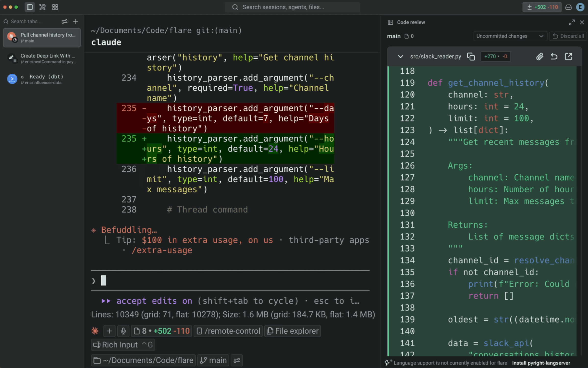The width and height of the screenshot is (588, 368).
Task: Click the inbox tray icon at top right
Action: (x=568, y=7)
